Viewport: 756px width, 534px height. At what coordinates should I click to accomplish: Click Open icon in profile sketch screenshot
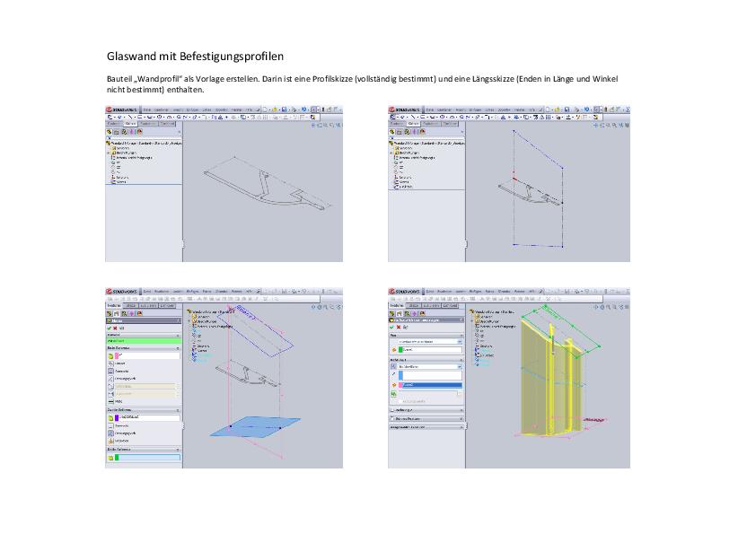pyautogui.click(x=275, y=109)
